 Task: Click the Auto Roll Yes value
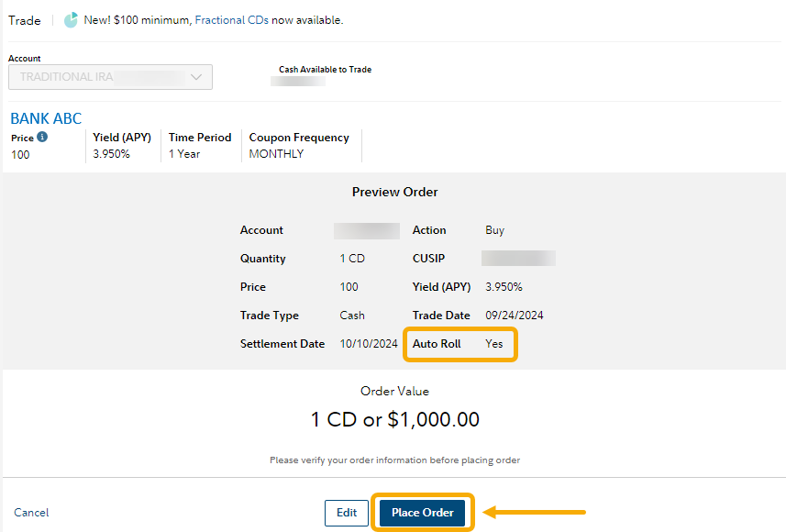pos(493,344)
